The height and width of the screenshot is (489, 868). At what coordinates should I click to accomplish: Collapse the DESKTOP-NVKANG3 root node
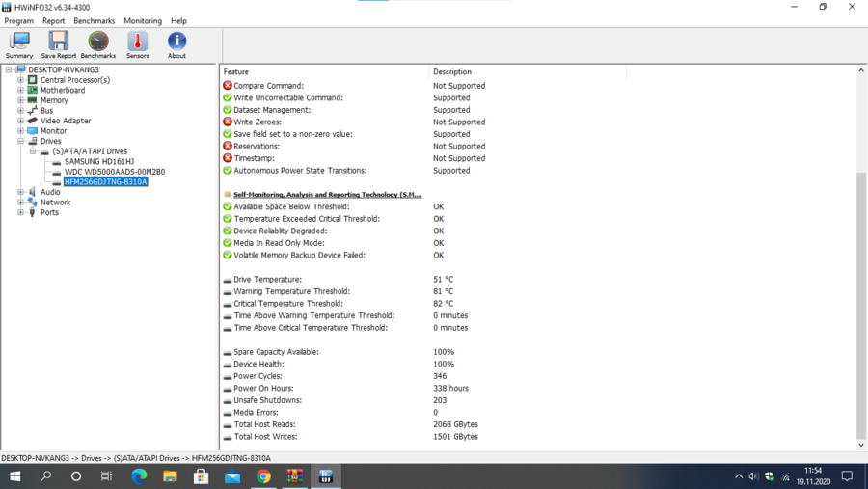pyautogui.click(x=9, y=69)
